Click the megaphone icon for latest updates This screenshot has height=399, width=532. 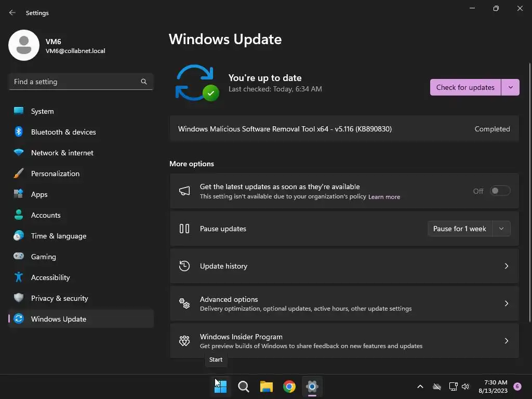184,191
